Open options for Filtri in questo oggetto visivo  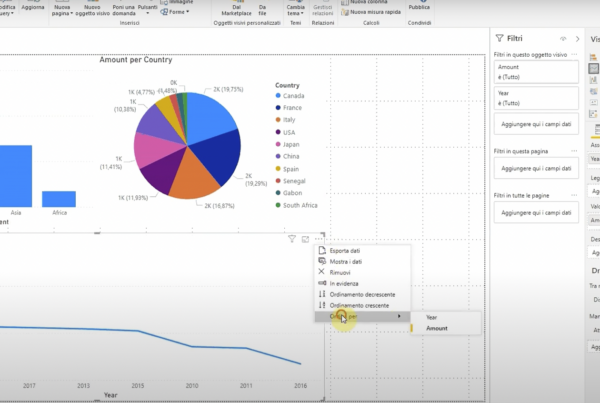point(574,54)
